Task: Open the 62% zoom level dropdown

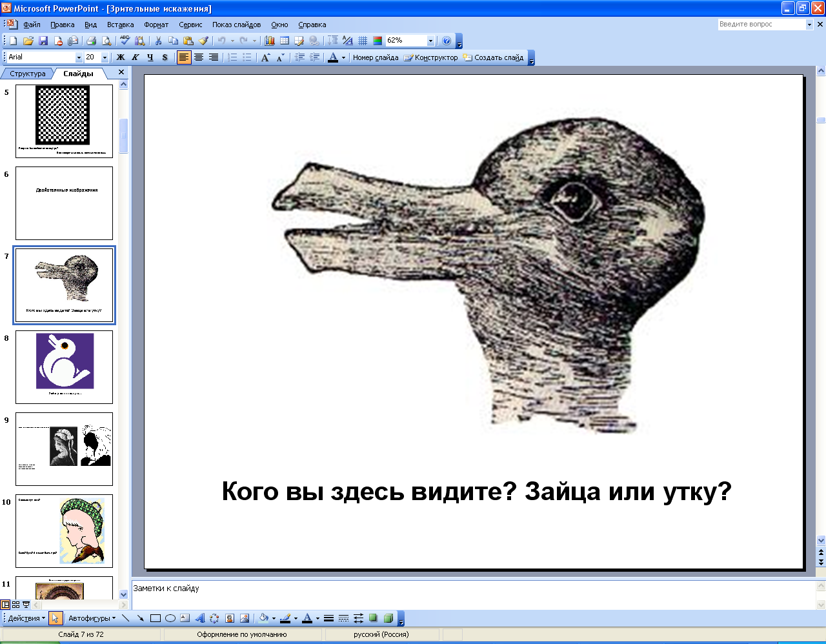Action: (x=430, y=41)
